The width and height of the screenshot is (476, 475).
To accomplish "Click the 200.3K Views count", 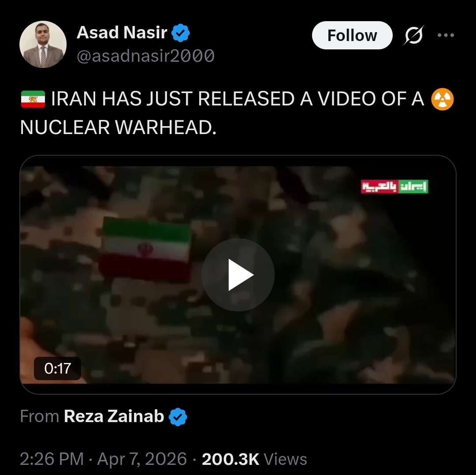I will click(254, 459).
